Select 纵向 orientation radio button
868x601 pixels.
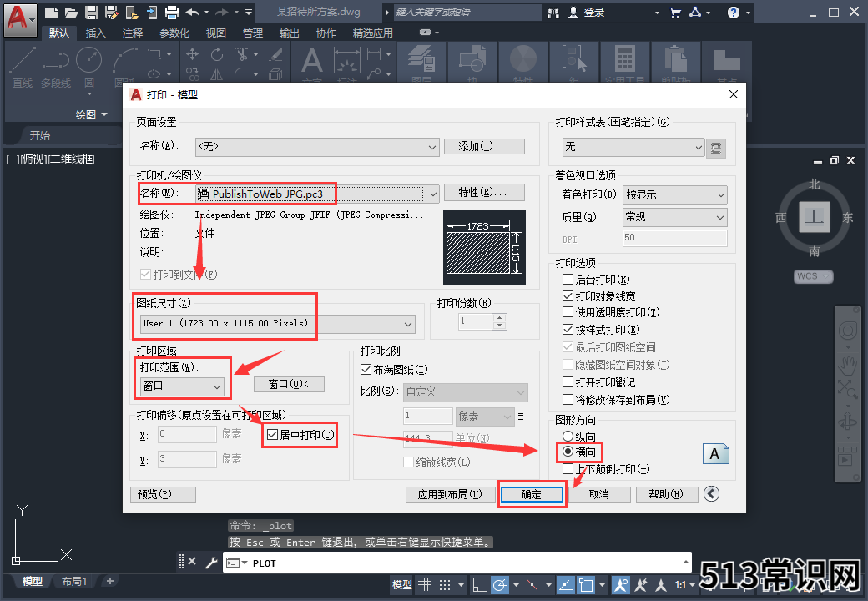(568, 436)
